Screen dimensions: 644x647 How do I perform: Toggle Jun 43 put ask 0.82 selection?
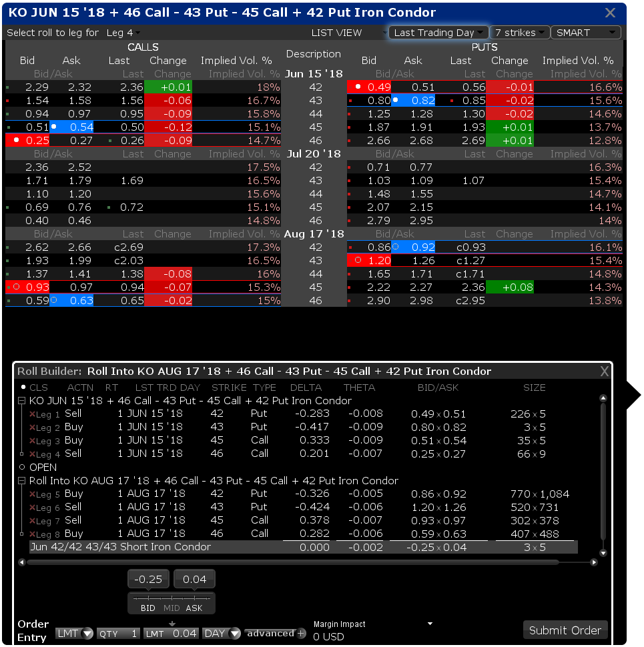tap(413, 100)
